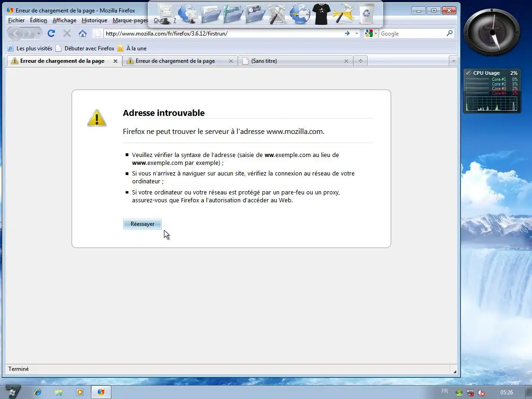This screenshot has height=399, width=532.
Task: Open the Music folder in the dock
Action: coord(233,13)
